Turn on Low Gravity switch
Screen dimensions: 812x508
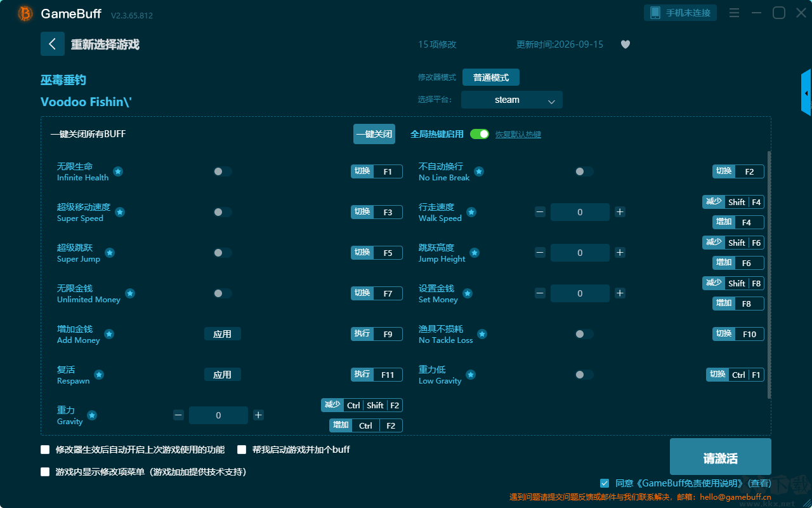click(584, 375)
